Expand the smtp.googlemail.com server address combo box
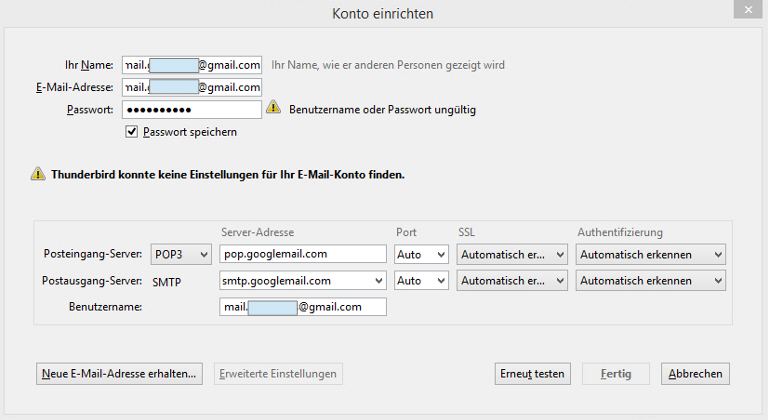 pyautogui.click(x=377, y=281)
